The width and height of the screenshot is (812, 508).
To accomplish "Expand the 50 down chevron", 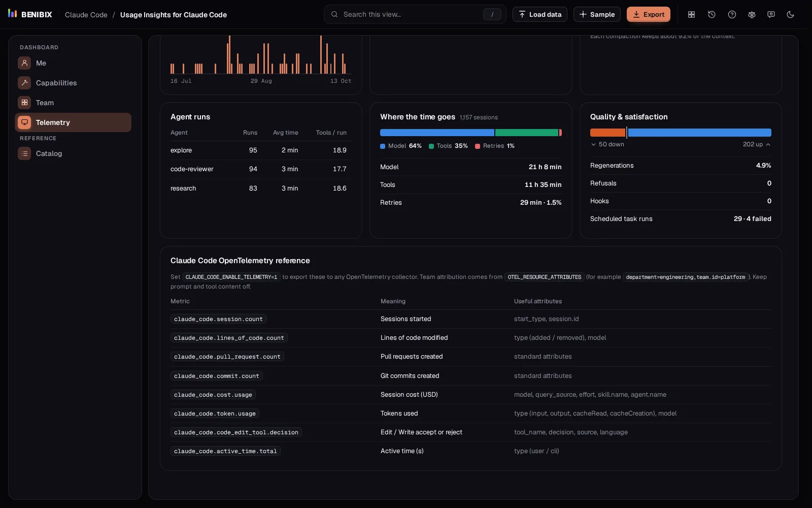I will [x=593, y=144].
